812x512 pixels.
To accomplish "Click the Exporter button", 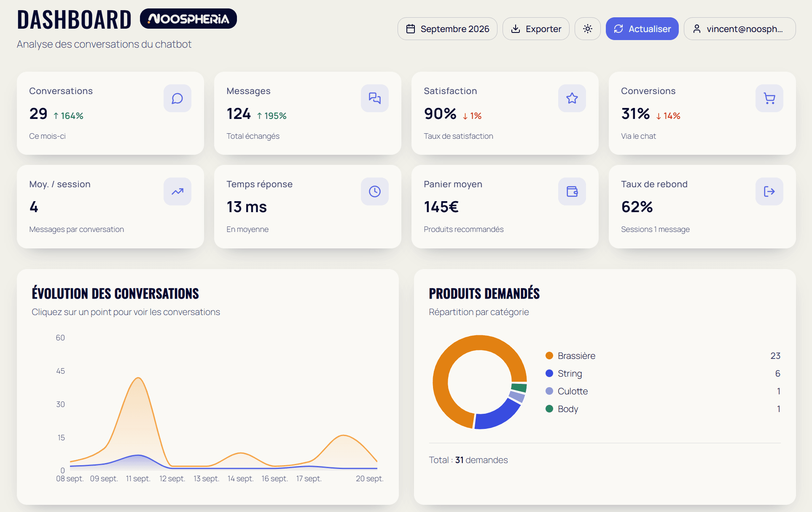I will pyautogui.click(x=536, y=29).
